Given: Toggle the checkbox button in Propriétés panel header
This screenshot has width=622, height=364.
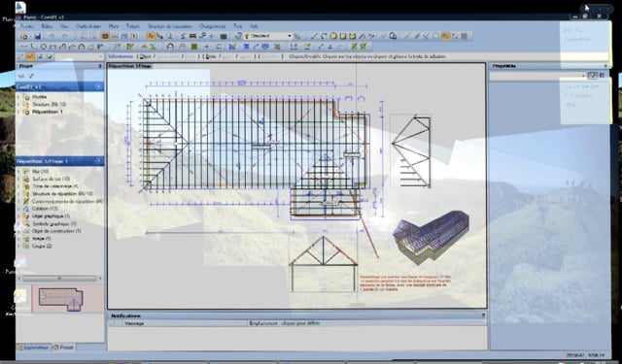Looking at the screenshot, I should pyautogui.click(x=592, y=75).
